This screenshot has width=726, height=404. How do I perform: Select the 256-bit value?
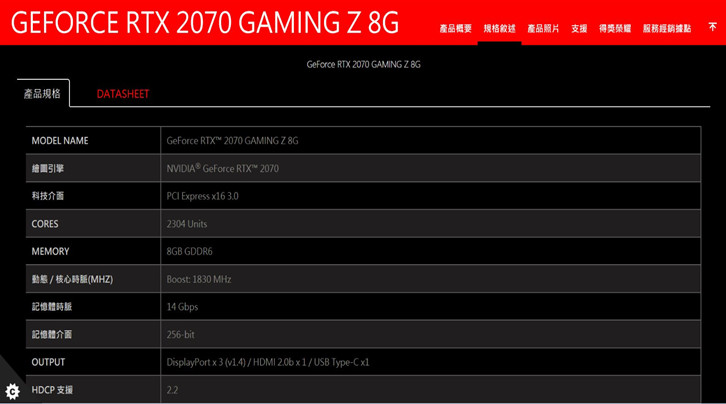coord(181,335)
